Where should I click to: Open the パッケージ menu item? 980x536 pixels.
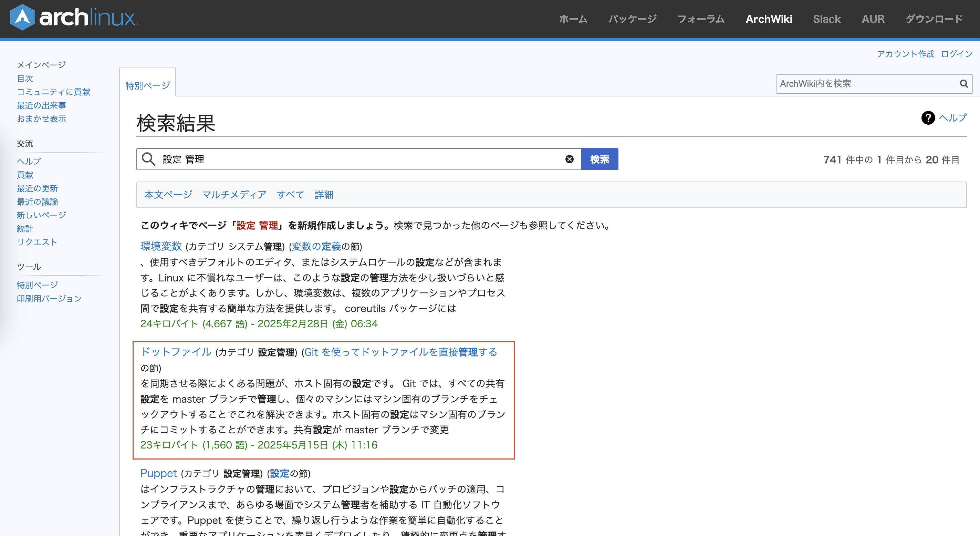pos(633,19)
